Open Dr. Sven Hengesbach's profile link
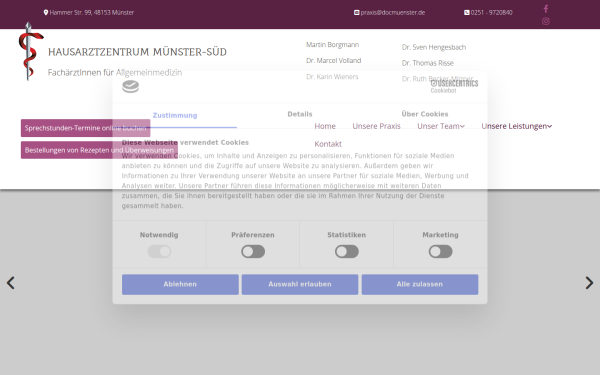Screen dimensions: 600x375 [434, 47]
